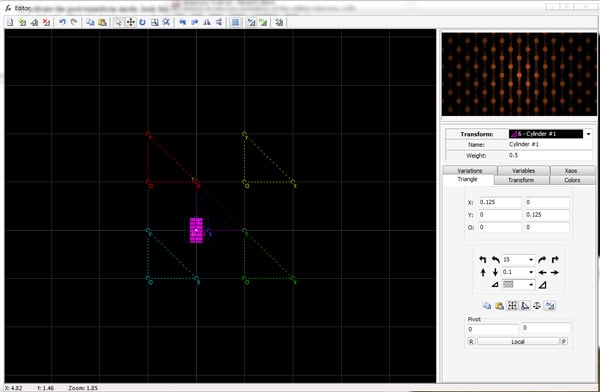
Task: Toggle post-transform icon in top toolbar
Action: pyautogui.click(x=251, y=22)
